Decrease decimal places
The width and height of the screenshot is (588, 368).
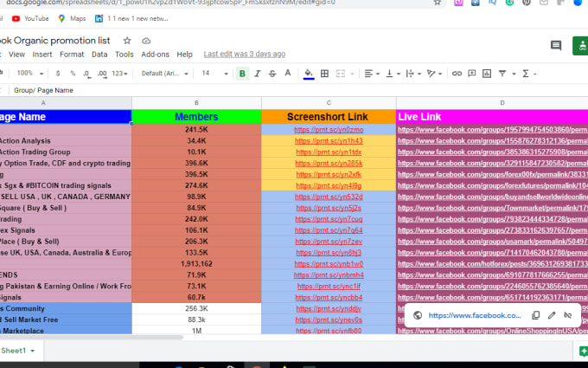coord(87,74)
